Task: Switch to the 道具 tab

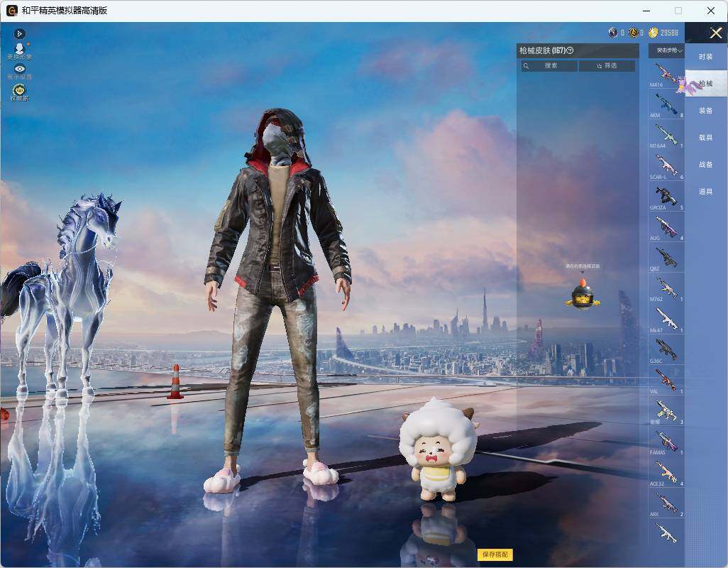Action: (706, 192)
